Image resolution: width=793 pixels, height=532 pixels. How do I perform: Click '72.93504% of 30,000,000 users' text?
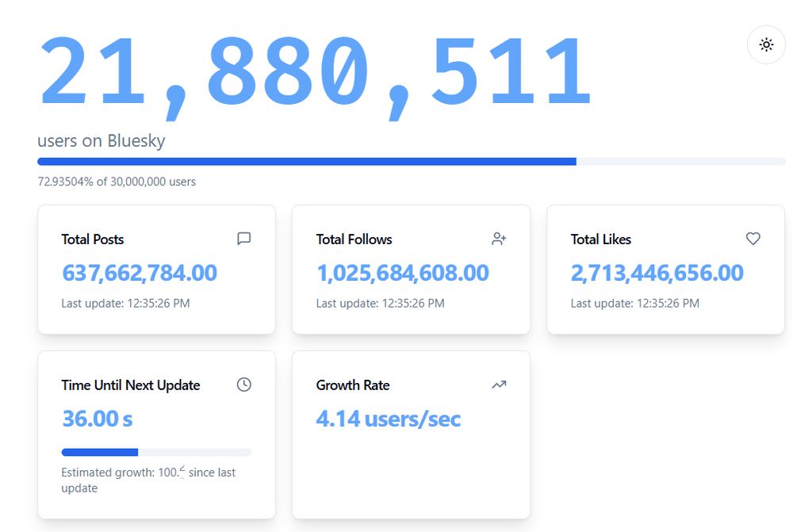point(117,182)
